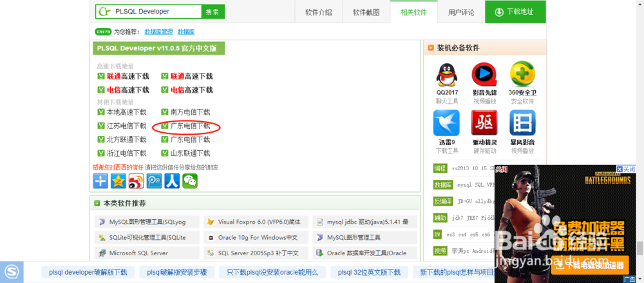Image resolution: width=644 pixels, height=283 pixels.
Task: Open plsql developer破解版下载 suggestion
Action: pos(88,272)
